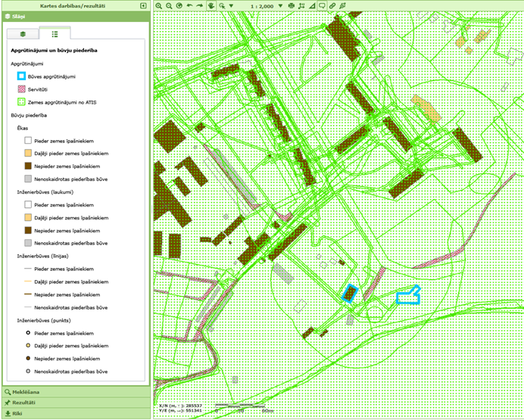Select the pan hand tool
This screenshot has height=420, width=524.
[x=211, y=5]
